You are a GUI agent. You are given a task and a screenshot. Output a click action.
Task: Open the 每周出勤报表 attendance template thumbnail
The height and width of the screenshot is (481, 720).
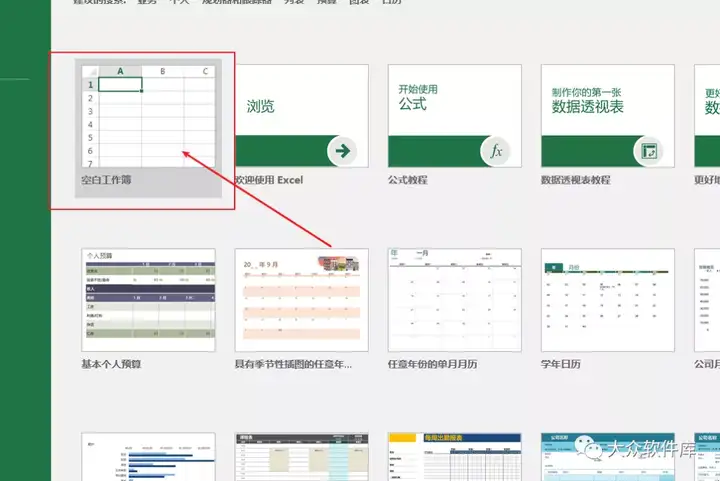[455, 457]
